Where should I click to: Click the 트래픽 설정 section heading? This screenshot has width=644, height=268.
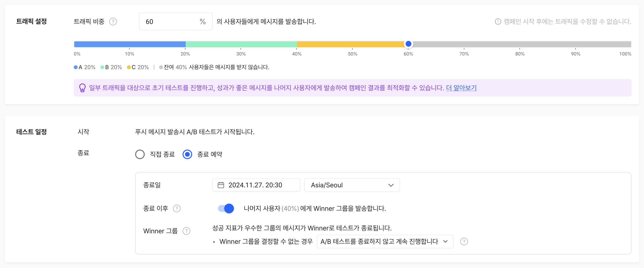(x=31, y=22)
